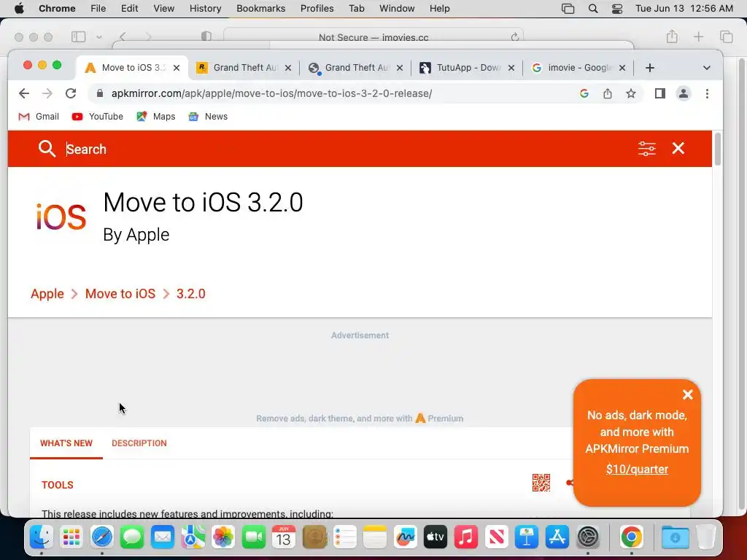The image size is (747, 560).
Task: Click the APKMirror search magnifier icon
Action: [x=47, y=149]
